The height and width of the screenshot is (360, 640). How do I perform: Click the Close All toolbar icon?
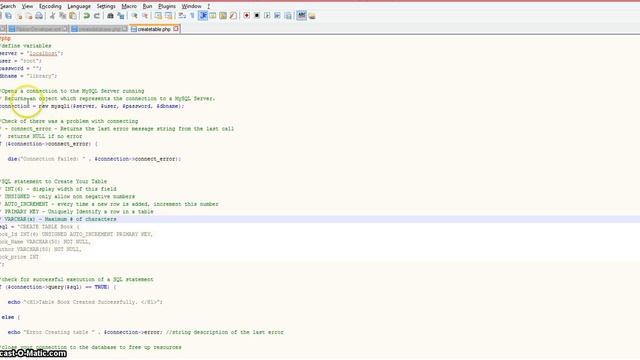[x=29, y=16]
